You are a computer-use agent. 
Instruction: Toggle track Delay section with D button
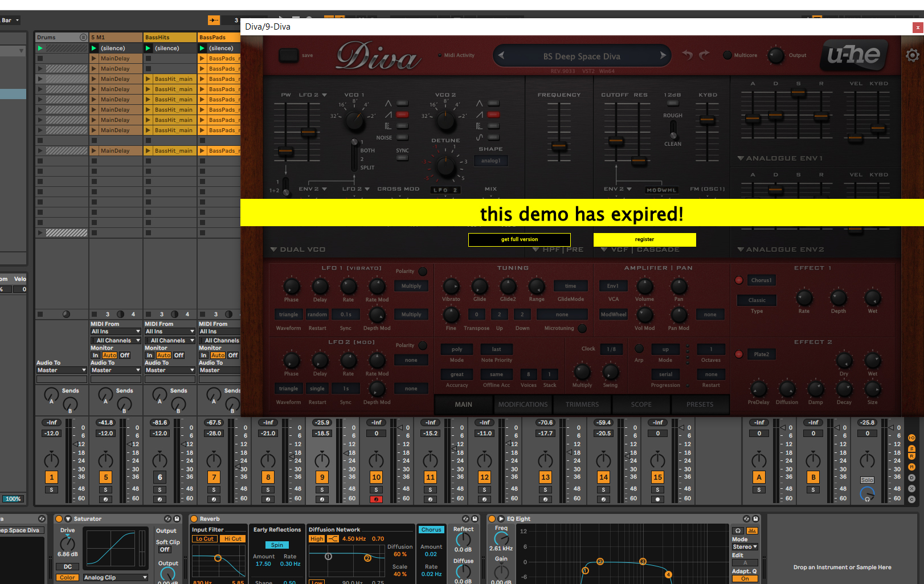911,477
